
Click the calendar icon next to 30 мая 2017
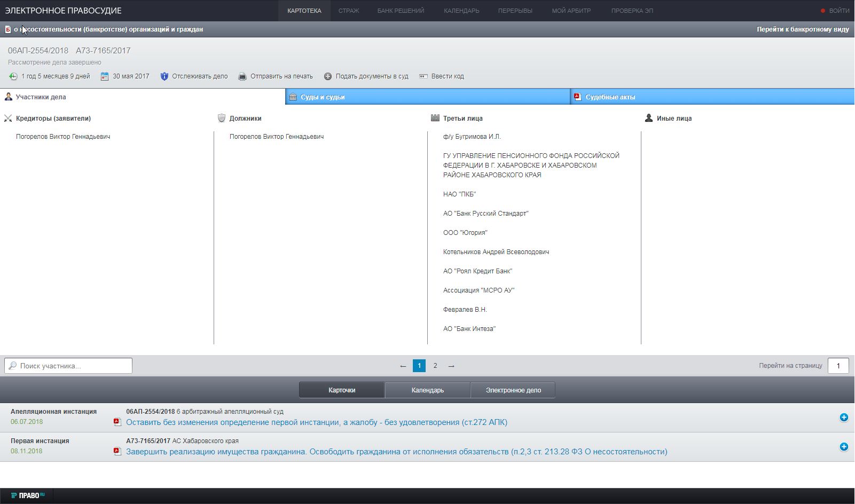[x=105, y=76]
